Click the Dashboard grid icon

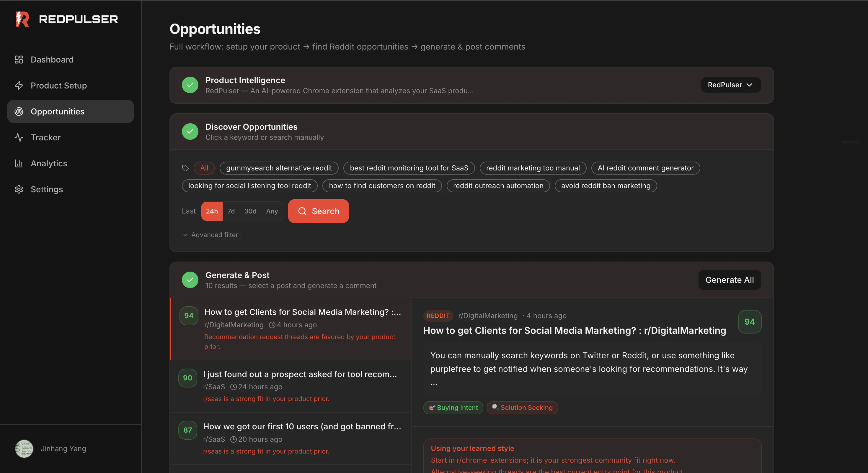pos(19,60)
